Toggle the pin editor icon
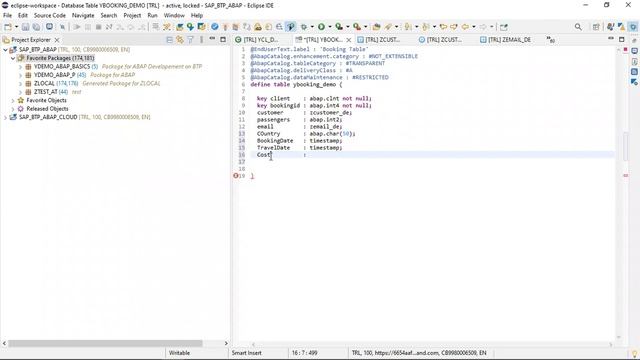640x360 pixels. (x=504, y=27)
